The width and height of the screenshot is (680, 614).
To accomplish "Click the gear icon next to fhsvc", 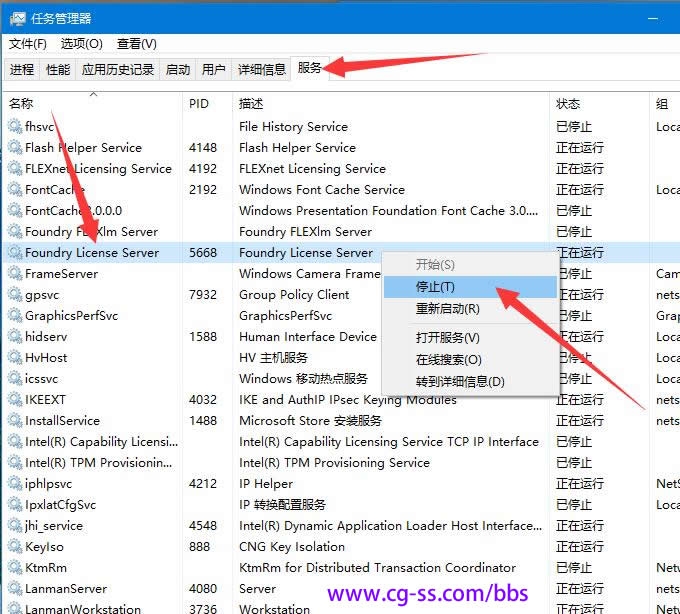I will coord(14,127).
